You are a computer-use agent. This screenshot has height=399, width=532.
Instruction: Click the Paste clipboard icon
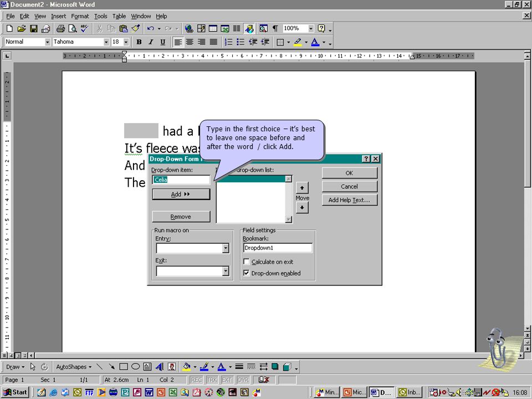click(x=123, y=28)
